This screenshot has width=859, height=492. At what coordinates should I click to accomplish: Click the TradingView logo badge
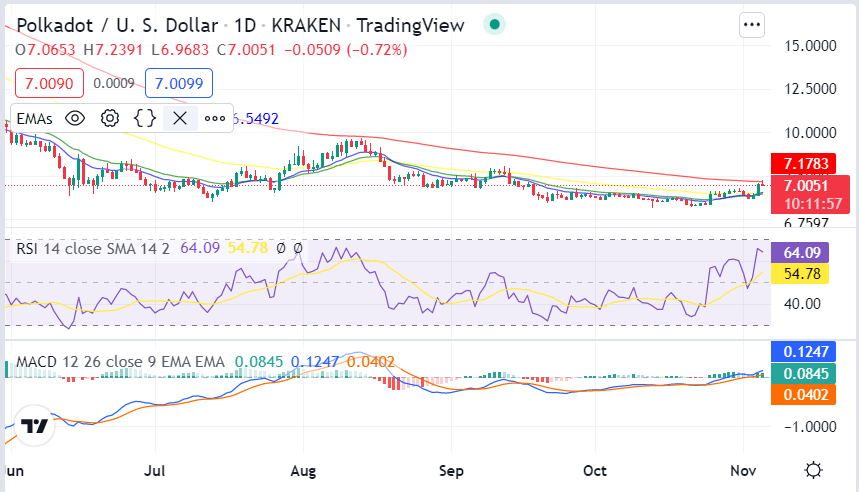click(35, 426)
